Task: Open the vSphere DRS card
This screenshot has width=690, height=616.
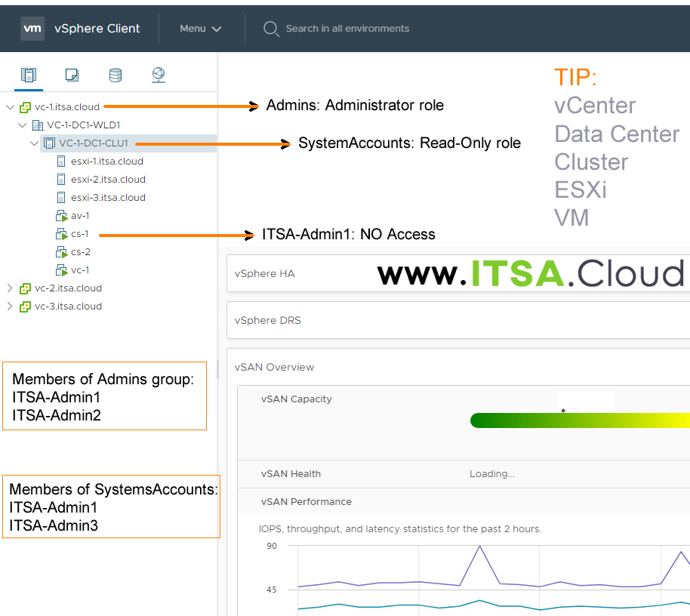Action: click(458, 320)
